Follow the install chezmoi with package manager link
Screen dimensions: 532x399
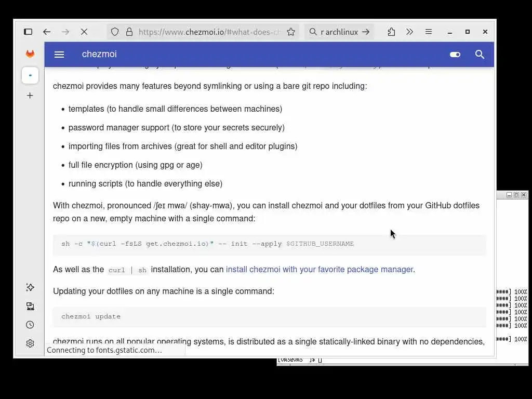click(x=320, y=270)
